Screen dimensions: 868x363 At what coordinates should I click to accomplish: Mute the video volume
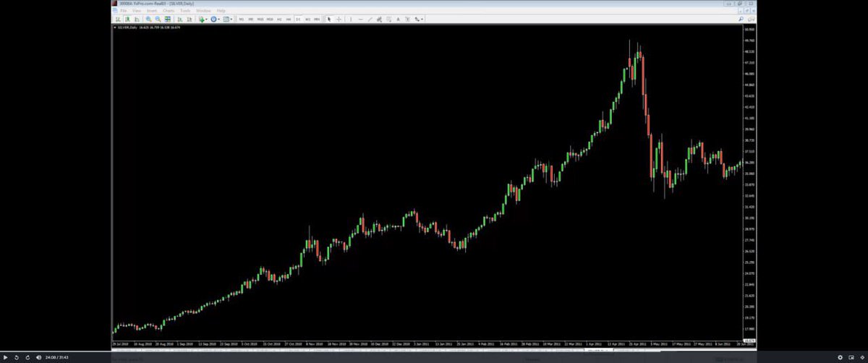click(x=38, y=357)
